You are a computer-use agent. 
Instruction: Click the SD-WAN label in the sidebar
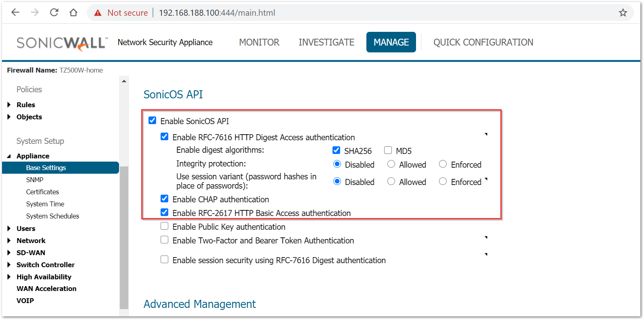point(31,253)
